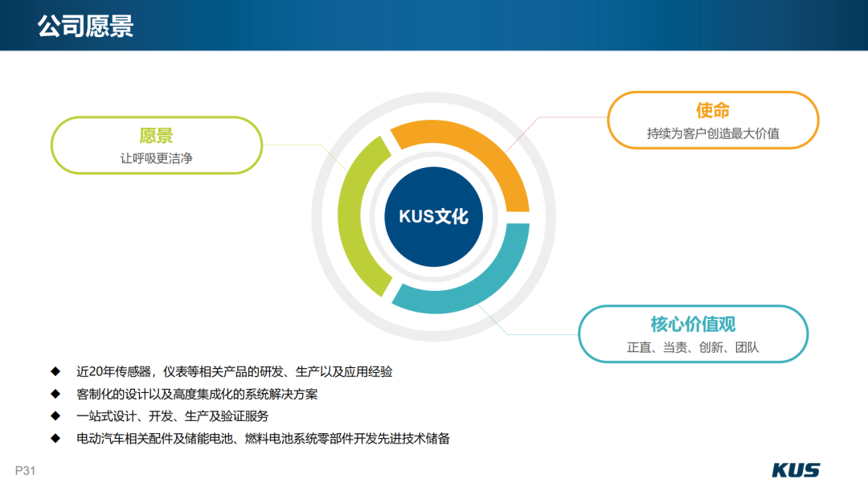
Task: Click the KUS文化 center circle
Action: (433, 216)
